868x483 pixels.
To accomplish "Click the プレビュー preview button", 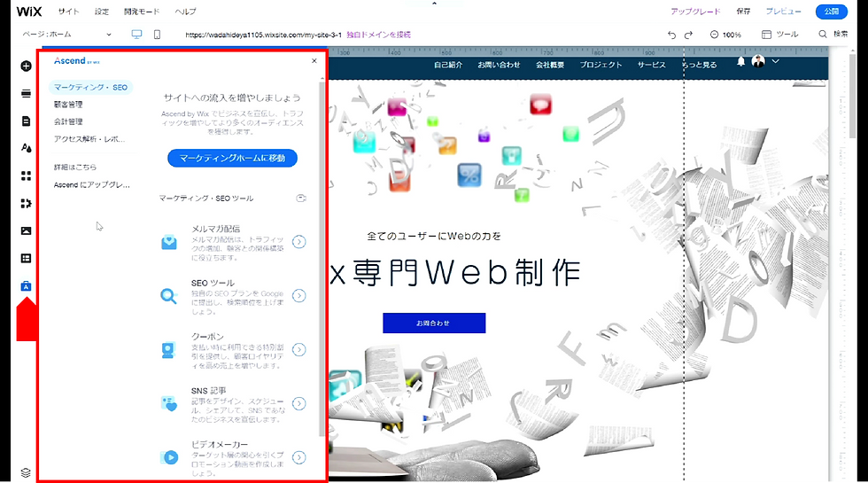I will (783, 11).
